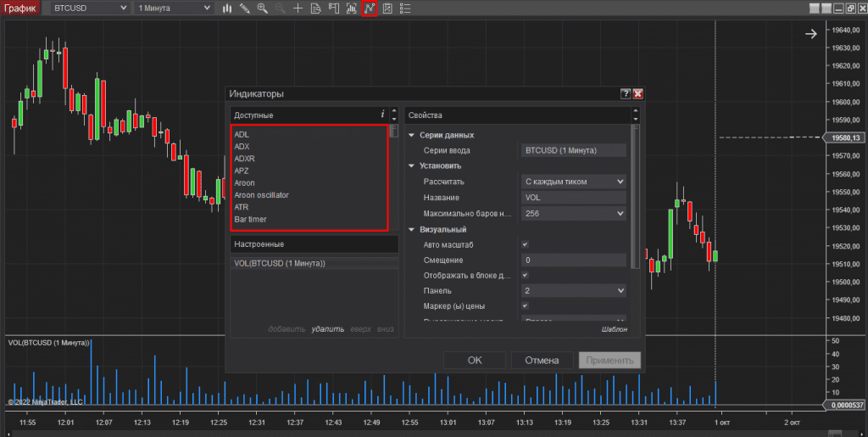
Task: Select ADXR in the available indicators
Action: (x=244, y=159)
